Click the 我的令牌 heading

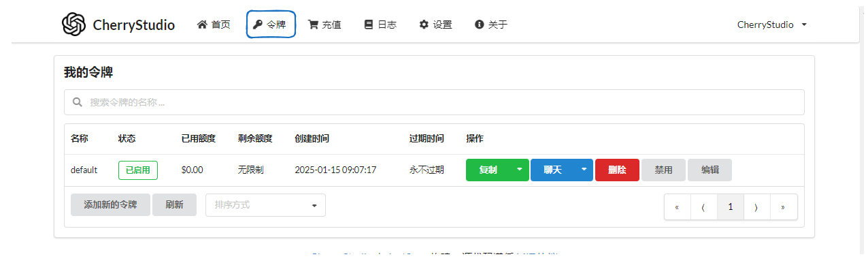[x=88, y=72]
